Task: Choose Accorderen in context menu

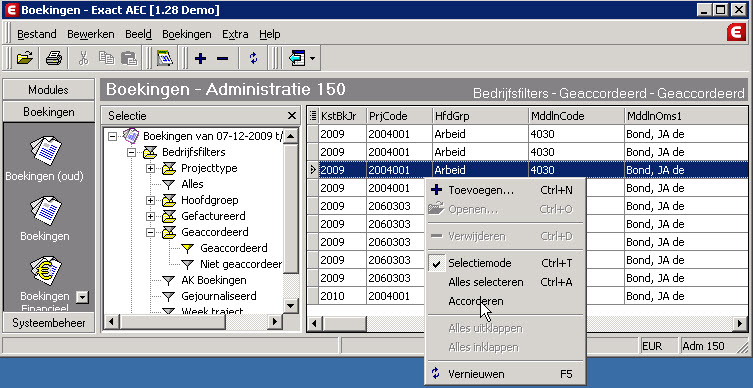Action: [505, 301]
